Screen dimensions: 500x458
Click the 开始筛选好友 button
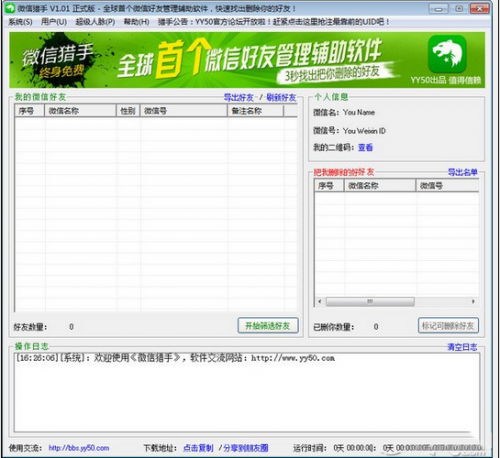coord(268,326)
